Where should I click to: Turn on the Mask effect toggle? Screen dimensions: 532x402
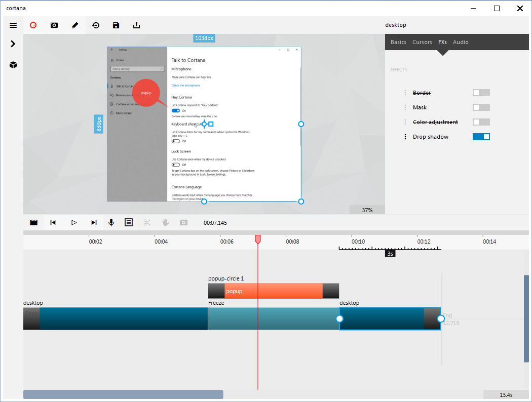pyautogui.click(x=481, y=107)
